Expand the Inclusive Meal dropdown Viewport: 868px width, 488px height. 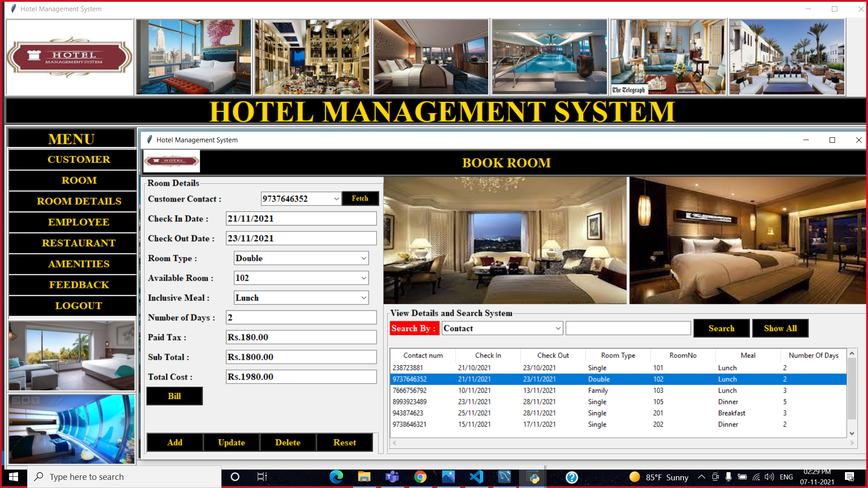(x=363, y=297)
